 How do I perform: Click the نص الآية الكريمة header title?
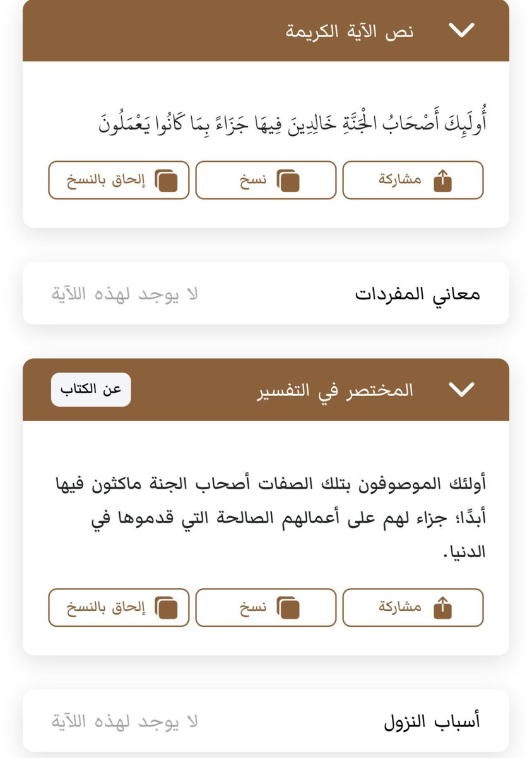click(349, 31)
